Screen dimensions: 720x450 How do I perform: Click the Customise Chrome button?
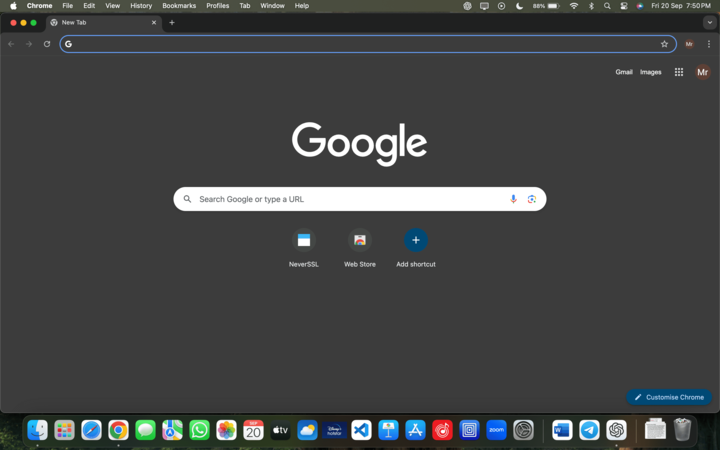pos(669,397)
